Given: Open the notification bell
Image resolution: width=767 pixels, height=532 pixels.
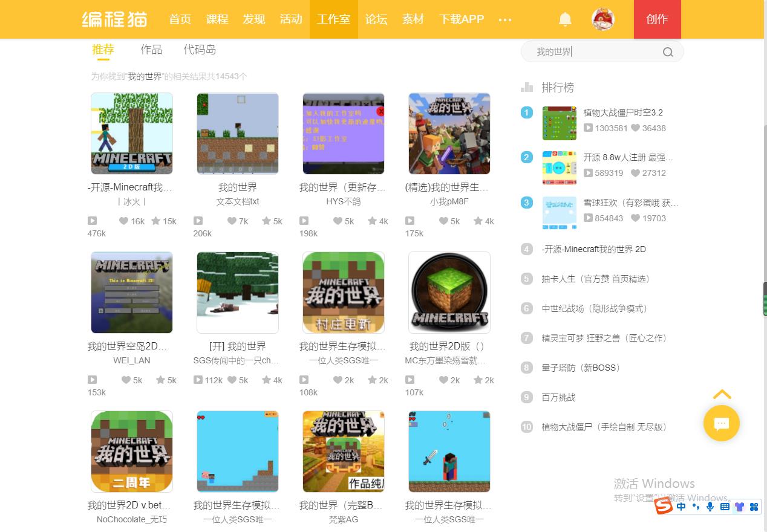Looking at the screenshot, I should [565, 19].
